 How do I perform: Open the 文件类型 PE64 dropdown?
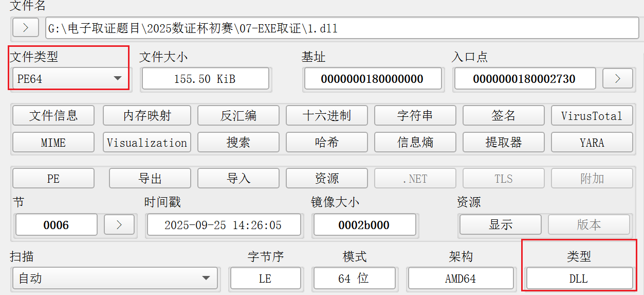pos(69,79)
